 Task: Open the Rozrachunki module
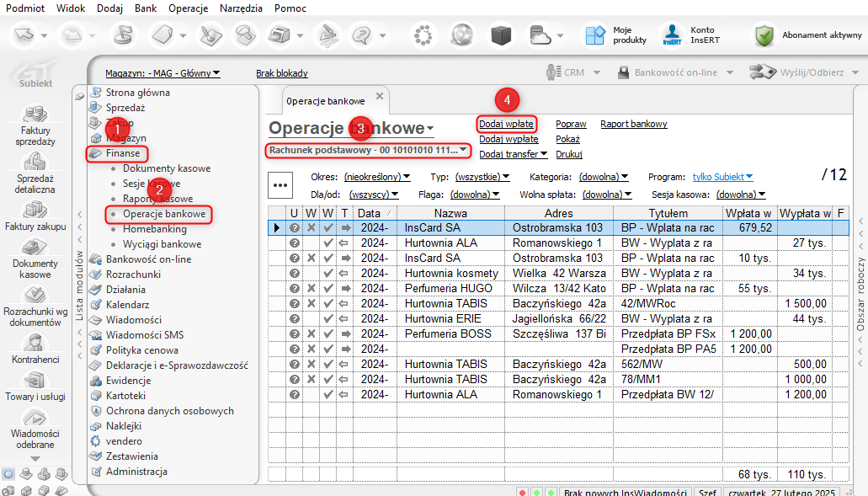(133, 275)
